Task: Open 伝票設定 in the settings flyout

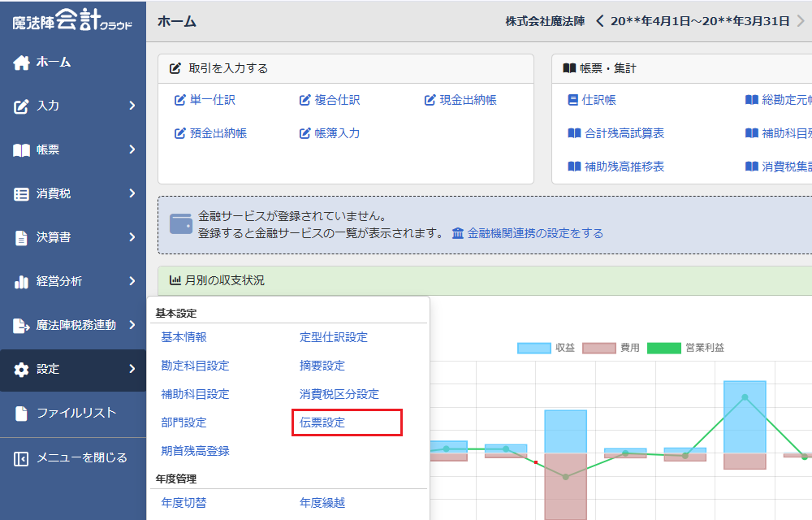Action: point(322,422)
